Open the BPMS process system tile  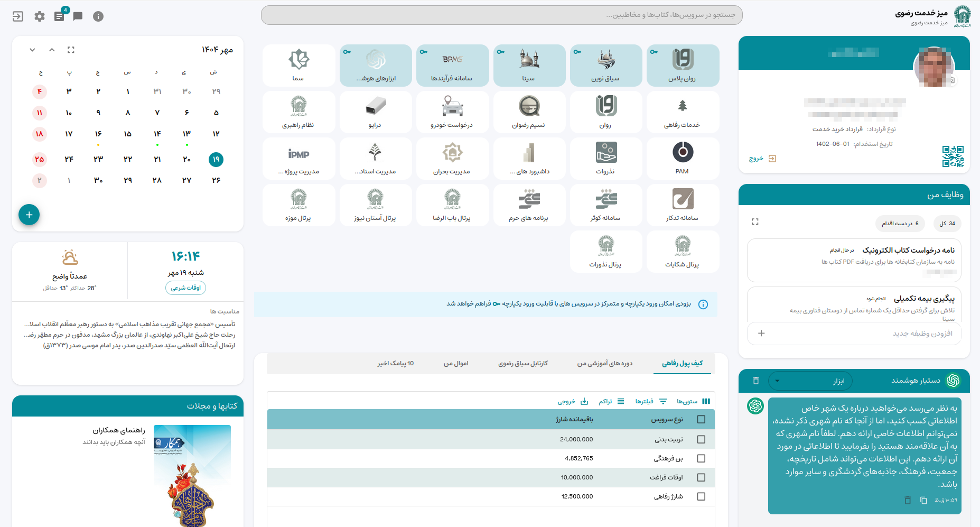(x=452, y=65)
